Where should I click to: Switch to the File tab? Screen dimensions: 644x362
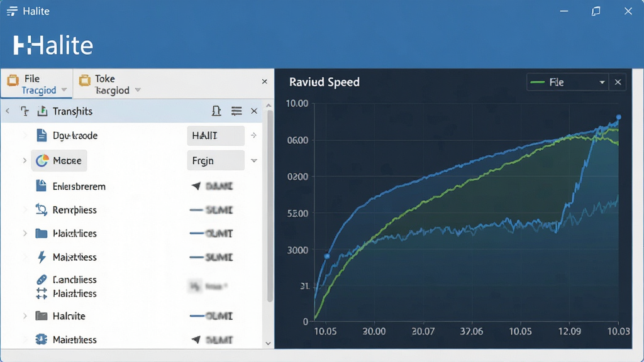click(36, 84)
